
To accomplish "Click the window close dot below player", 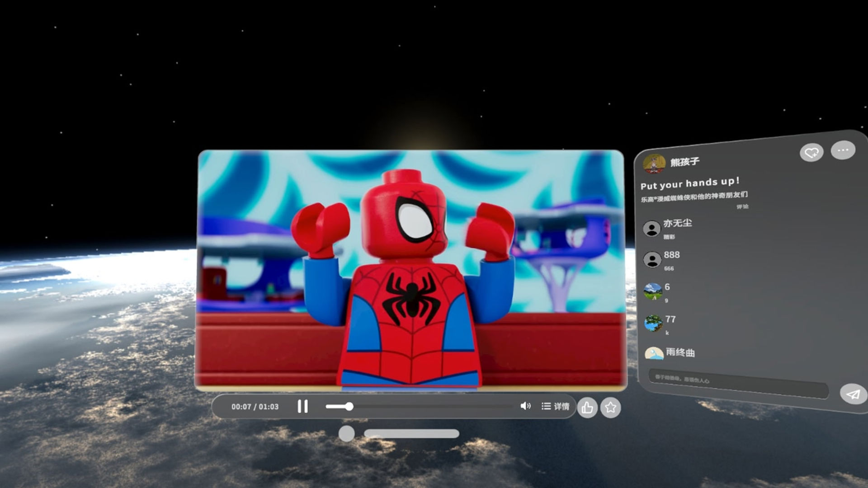I will click(x=347, y=434).
